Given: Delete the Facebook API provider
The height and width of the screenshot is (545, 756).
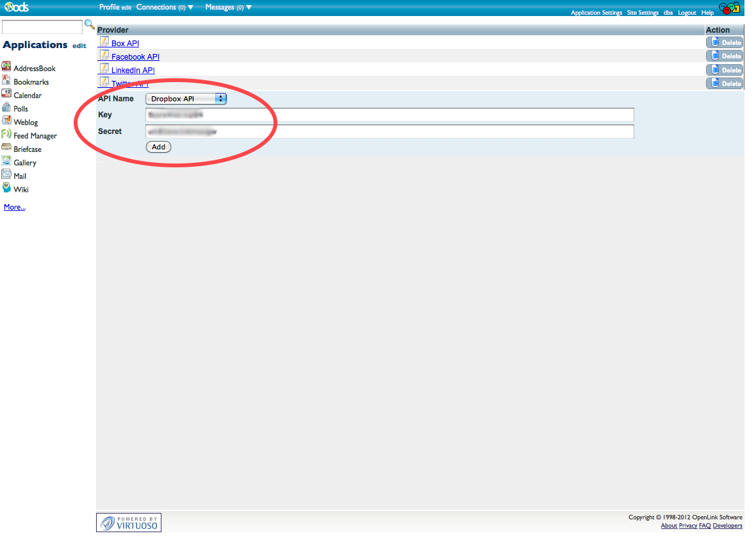Looking at the screenshot, I should 725,56.
